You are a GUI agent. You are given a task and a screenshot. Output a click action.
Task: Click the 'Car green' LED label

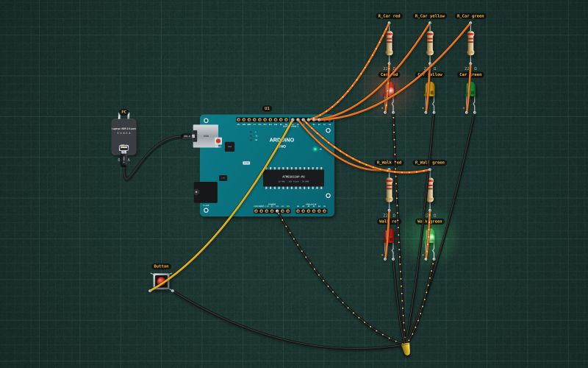click(470, 75)
